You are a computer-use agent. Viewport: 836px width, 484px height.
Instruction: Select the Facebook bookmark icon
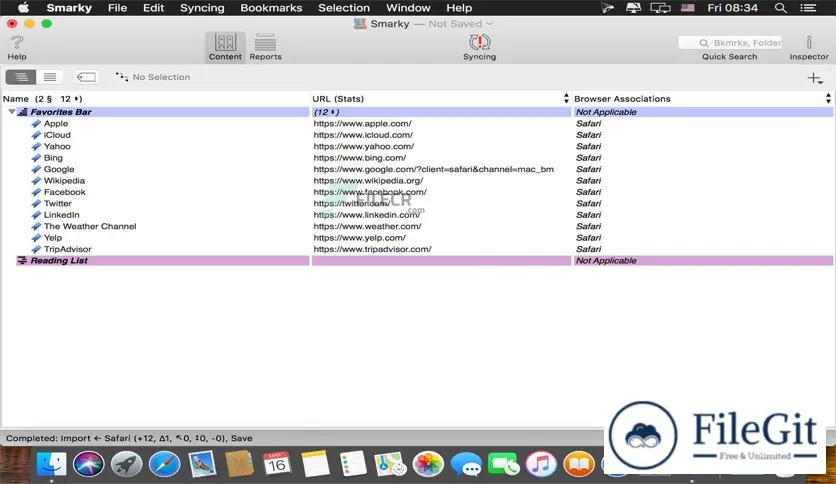point(36,192)
